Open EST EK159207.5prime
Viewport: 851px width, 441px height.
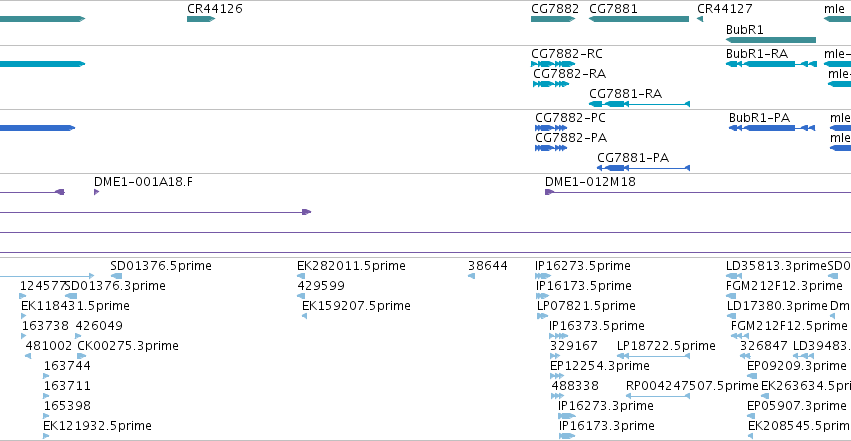(304, 316)
